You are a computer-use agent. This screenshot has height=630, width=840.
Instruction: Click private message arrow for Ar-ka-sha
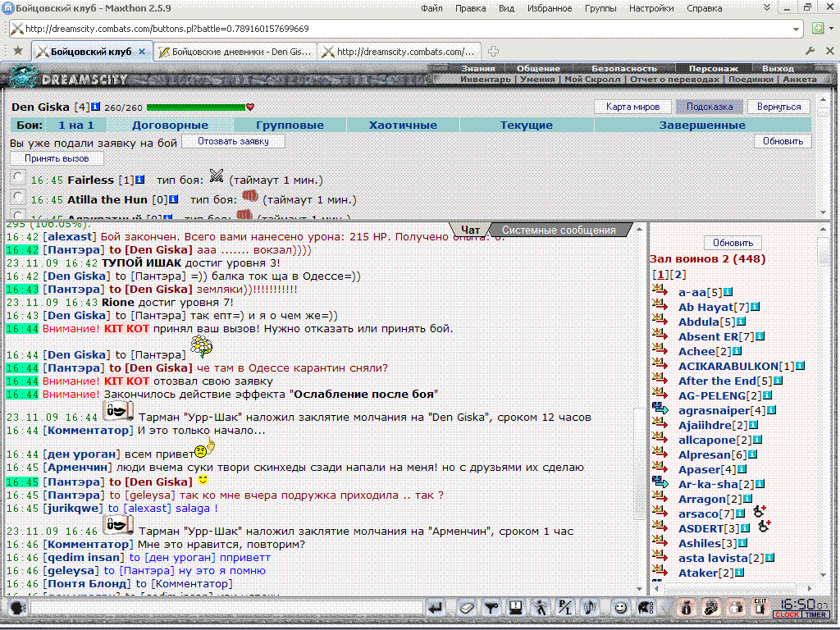pyautogui.click(x=660, y=482)
